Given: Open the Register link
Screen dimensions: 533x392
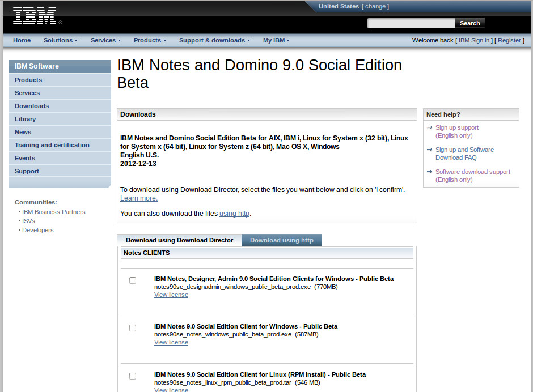Looking at the screenshot, I should (x=509, y=40).
